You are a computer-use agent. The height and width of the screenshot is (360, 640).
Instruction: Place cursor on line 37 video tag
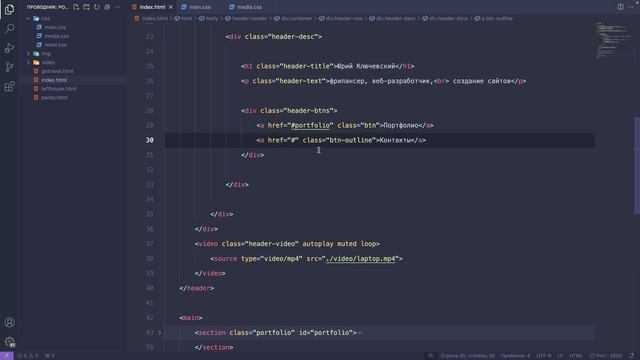point(287,244)
